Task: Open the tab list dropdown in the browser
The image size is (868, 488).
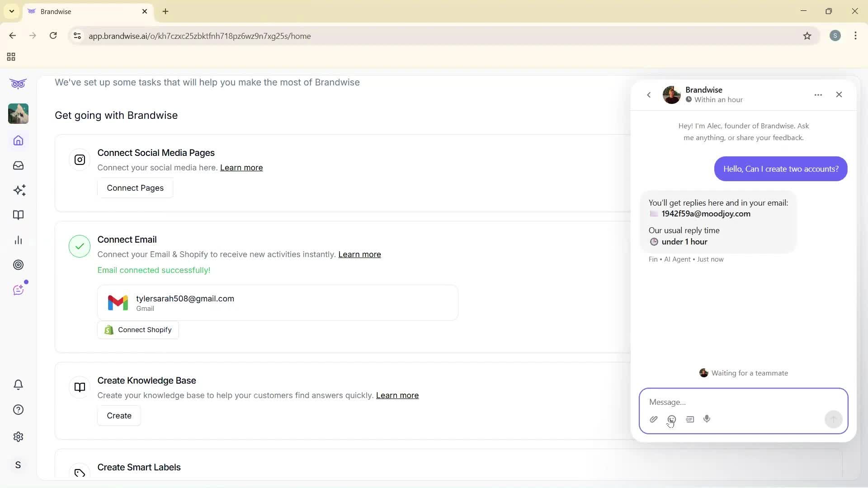Action: (11, 11)
